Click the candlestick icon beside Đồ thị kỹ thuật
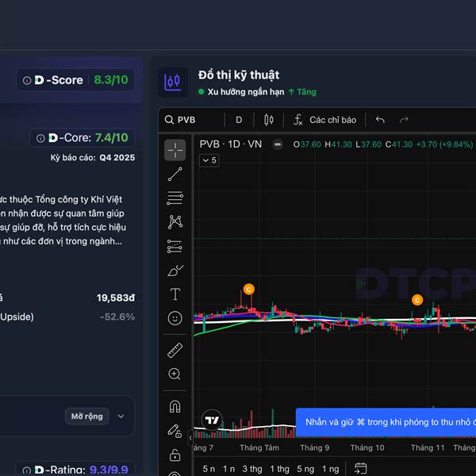 pos(173,82)
